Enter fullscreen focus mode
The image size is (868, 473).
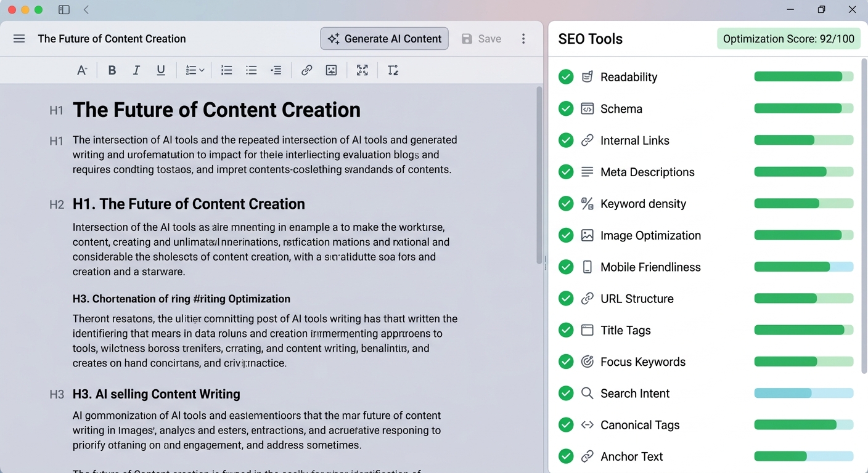362,70
